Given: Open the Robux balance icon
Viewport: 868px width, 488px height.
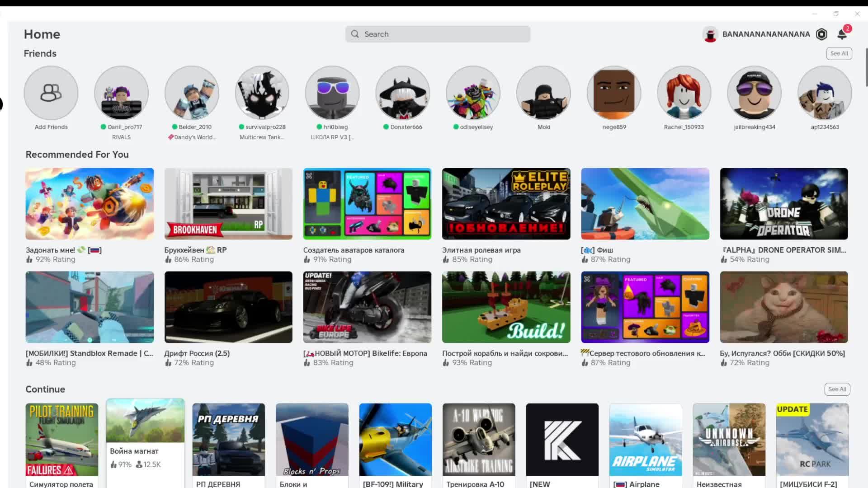Looking at the screenshot, I should [x=821, y=34].
